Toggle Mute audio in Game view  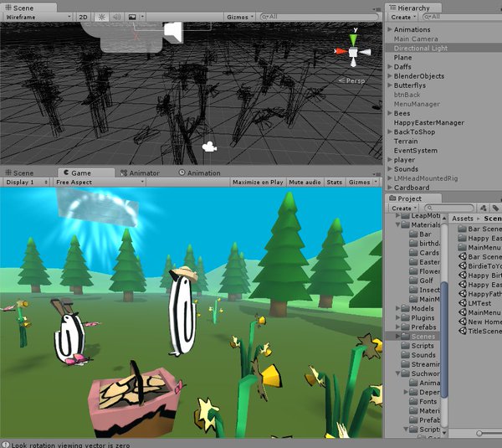305,182
